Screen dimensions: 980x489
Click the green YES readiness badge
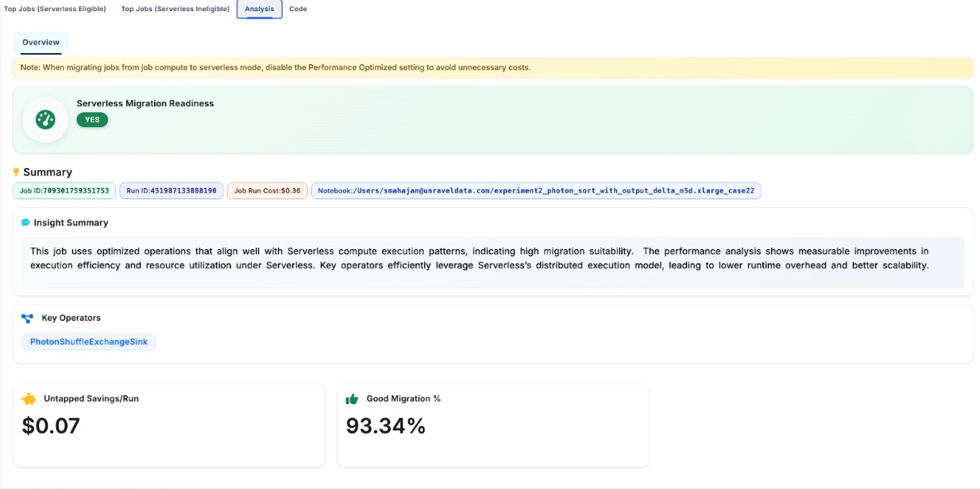click(x=92, y=120)
